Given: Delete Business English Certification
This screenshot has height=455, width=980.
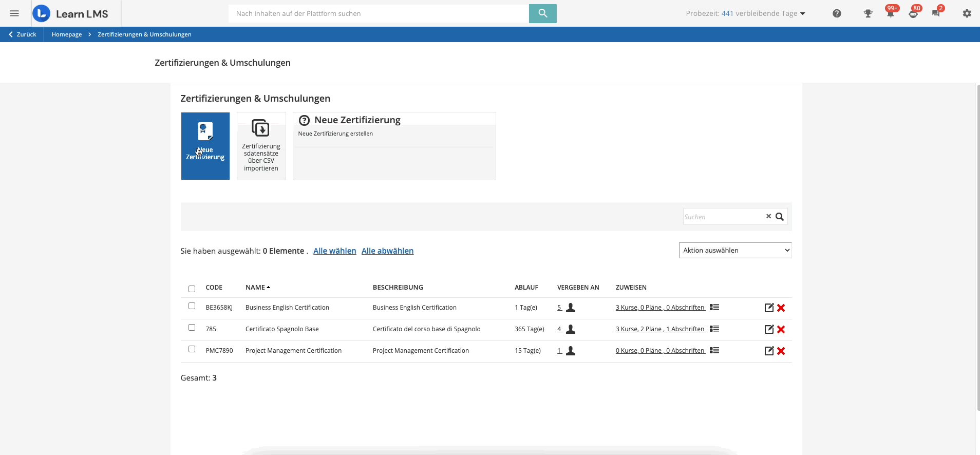Looking at the screenshot, I should coord(781,308).
